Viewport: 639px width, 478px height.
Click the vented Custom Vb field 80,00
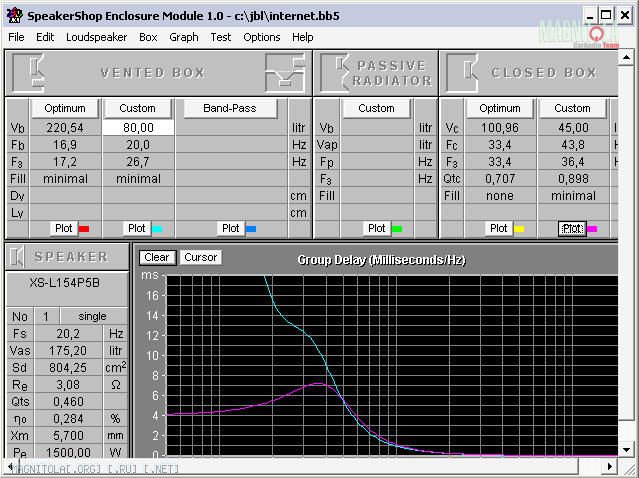[x=138, y=128]
